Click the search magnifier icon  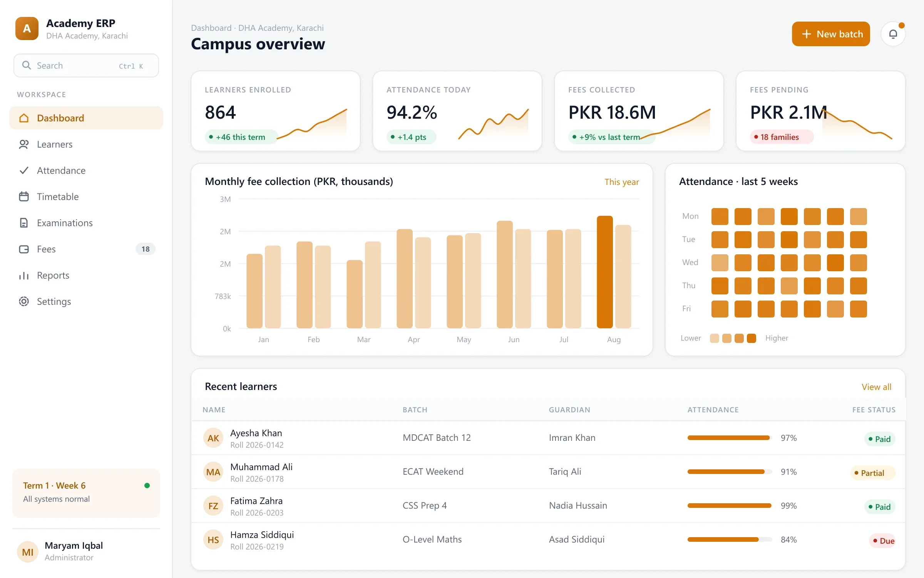(x=26, y=65)
